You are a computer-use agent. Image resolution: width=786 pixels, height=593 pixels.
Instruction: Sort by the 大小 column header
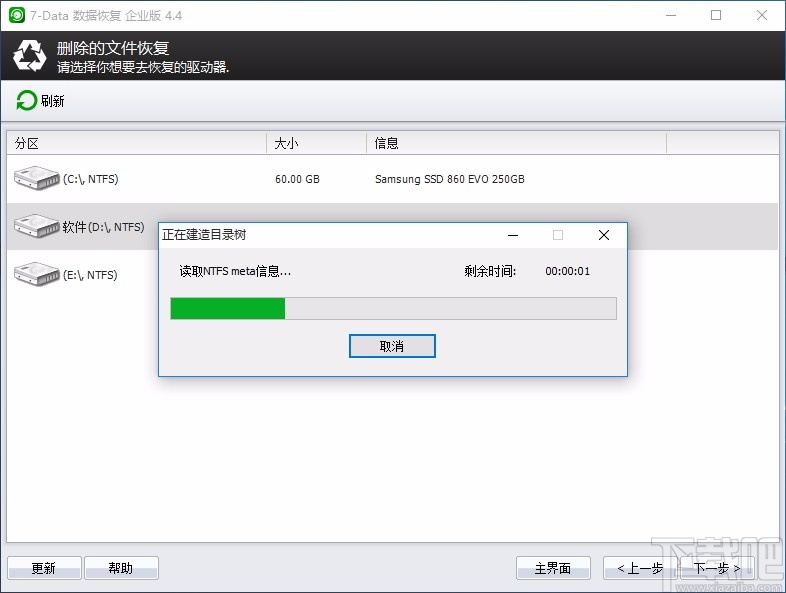317,143
